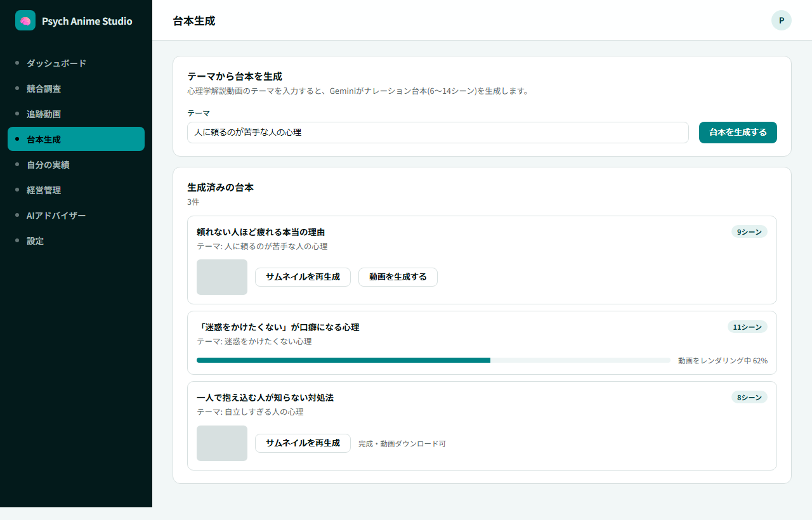
Task: Click the 11シーン badge
Action: pos(747,327)
